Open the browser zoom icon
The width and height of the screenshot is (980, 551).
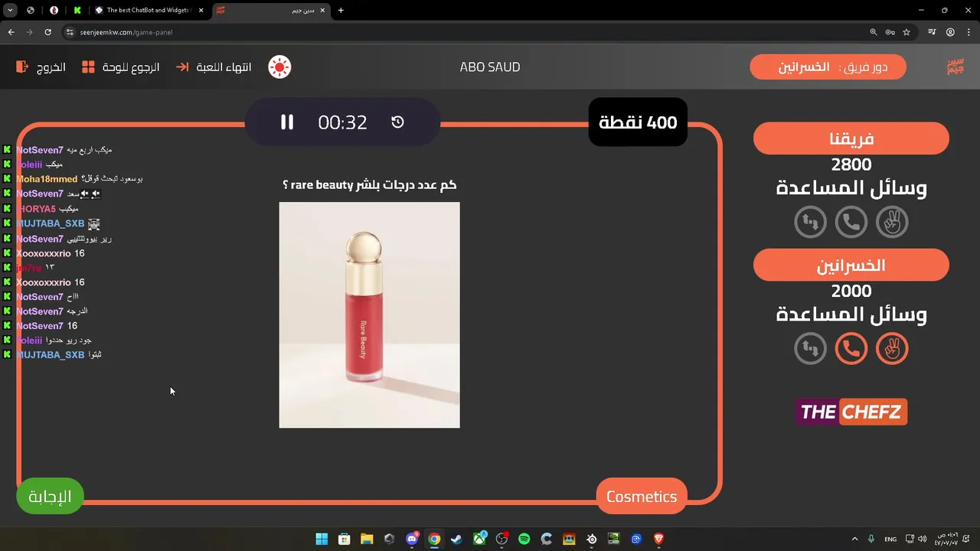click(874, 32)
